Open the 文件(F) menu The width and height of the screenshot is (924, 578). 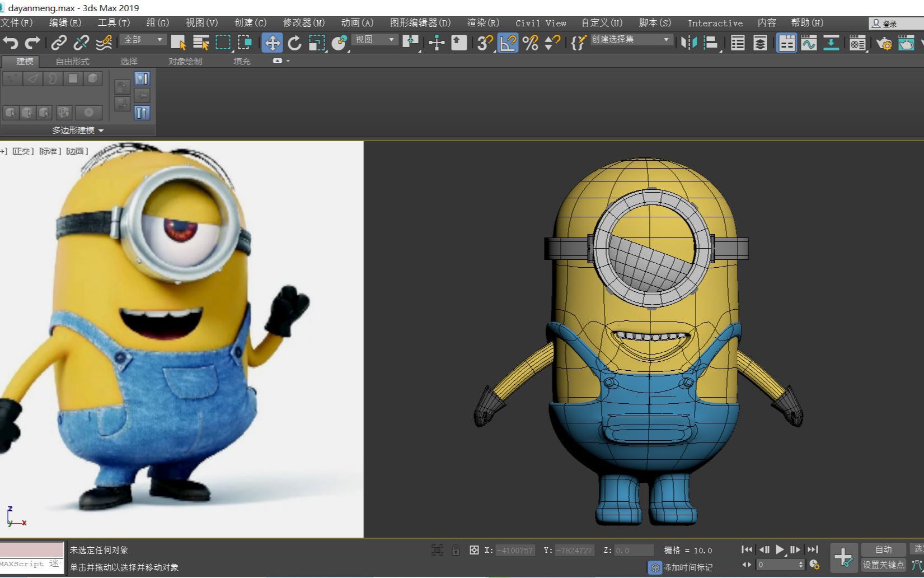(16, 23)
